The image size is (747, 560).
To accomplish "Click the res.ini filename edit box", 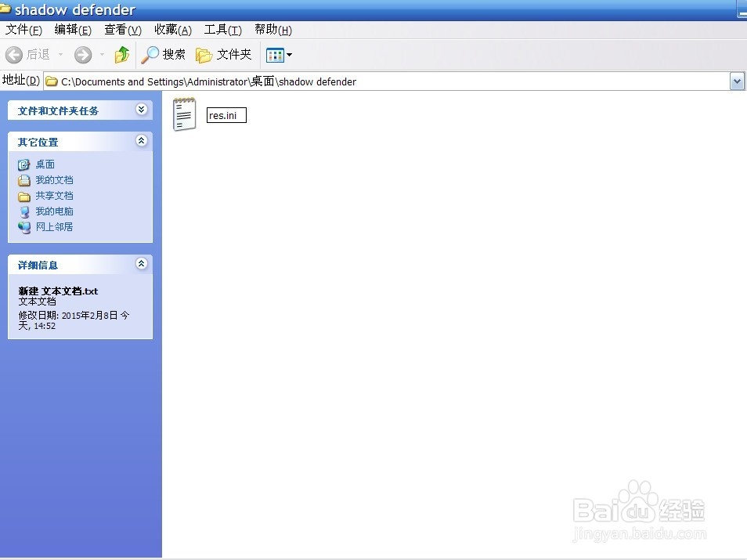I will (x=226, y=115).
